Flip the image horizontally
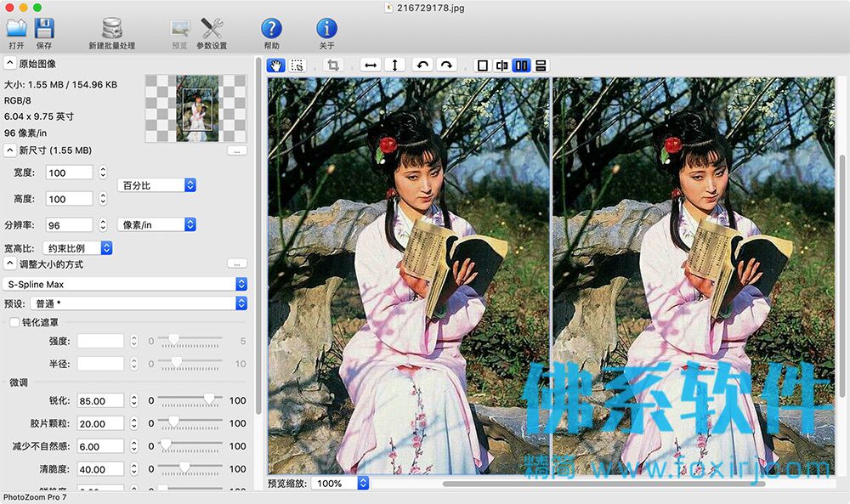 371,65
